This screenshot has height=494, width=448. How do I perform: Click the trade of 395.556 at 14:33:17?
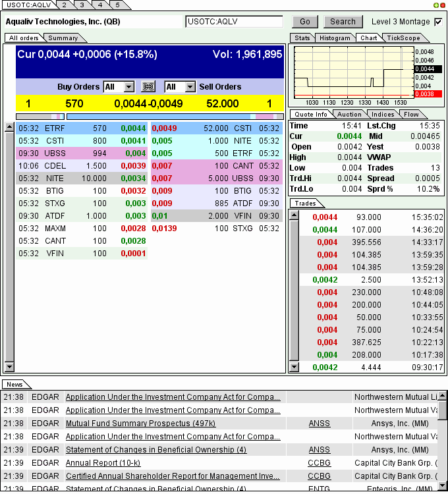click(x=372, y=242)
